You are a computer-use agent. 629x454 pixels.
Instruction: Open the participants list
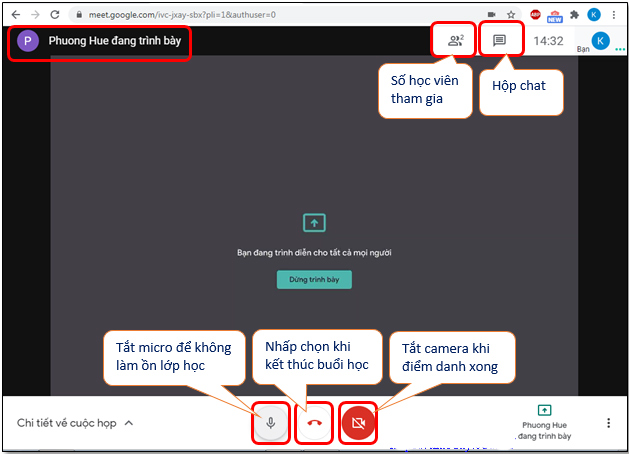[x=455, y=41]
